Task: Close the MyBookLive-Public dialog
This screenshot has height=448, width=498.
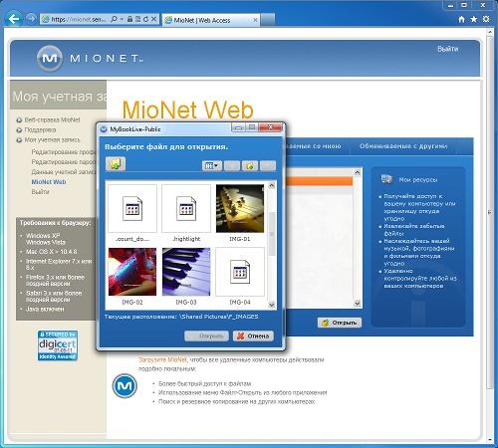Action: pyautogui.click(x=270, y=127)
